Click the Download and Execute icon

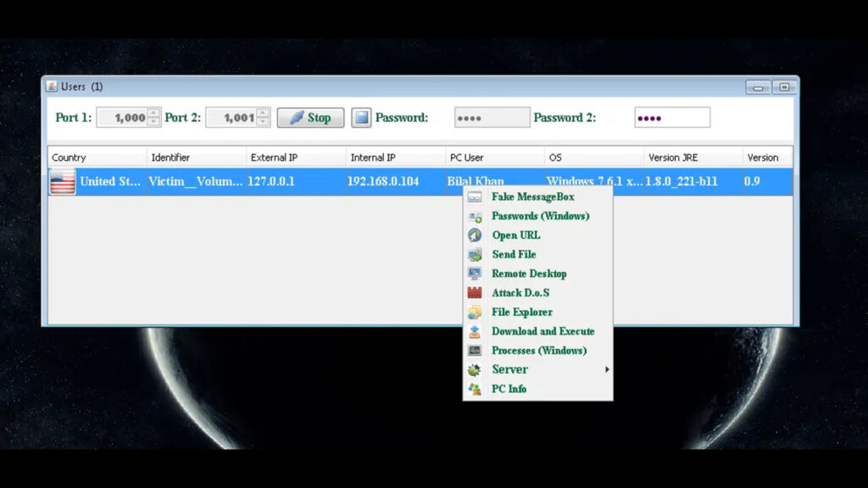click(475, 331)
